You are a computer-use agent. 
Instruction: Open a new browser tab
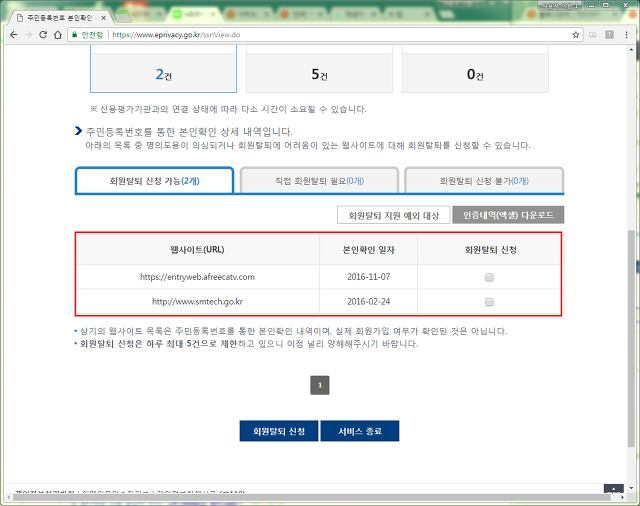[122, 18]
